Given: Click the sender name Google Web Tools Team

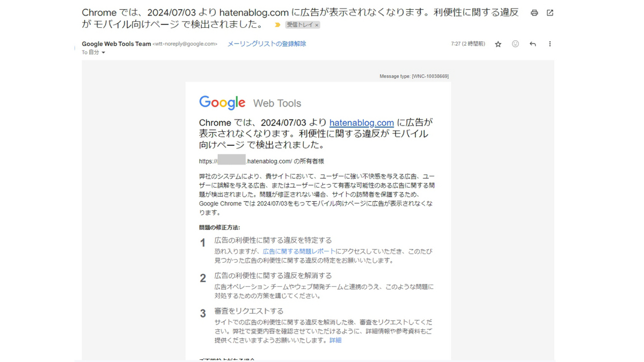Looking at the screenshot, I should point(116,43).
